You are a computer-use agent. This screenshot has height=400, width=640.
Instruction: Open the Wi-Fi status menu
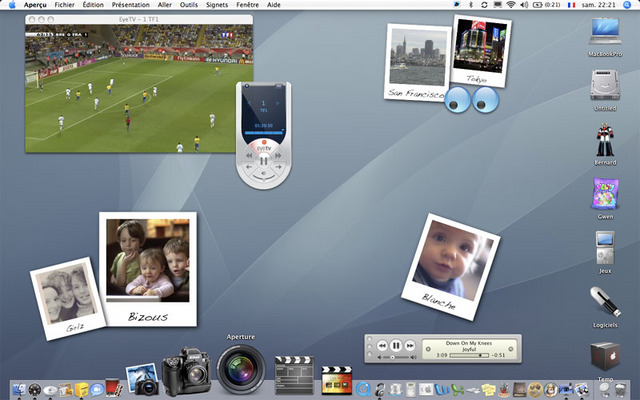pyautogui.click(x=511, y=5)
